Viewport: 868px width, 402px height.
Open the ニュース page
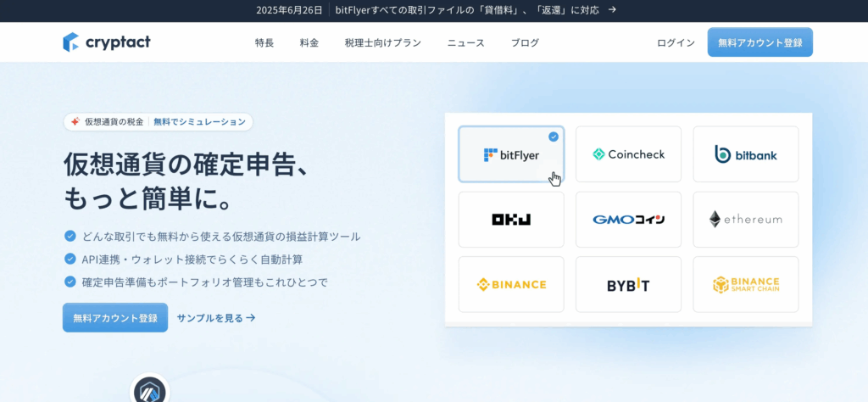465,42
